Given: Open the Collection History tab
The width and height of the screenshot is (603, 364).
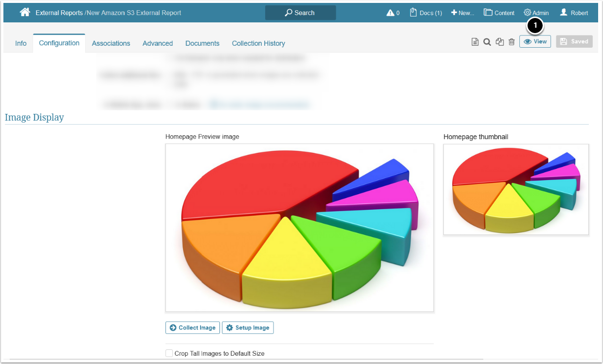Looking at the screenshot, I should 258,43.
